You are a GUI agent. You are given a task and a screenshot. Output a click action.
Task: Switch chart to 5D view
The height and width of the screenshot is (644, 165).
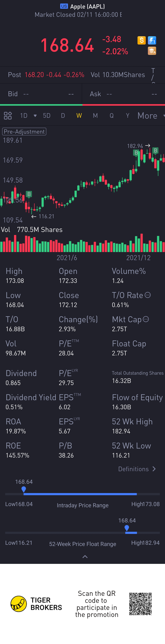(x=47, y=116)
